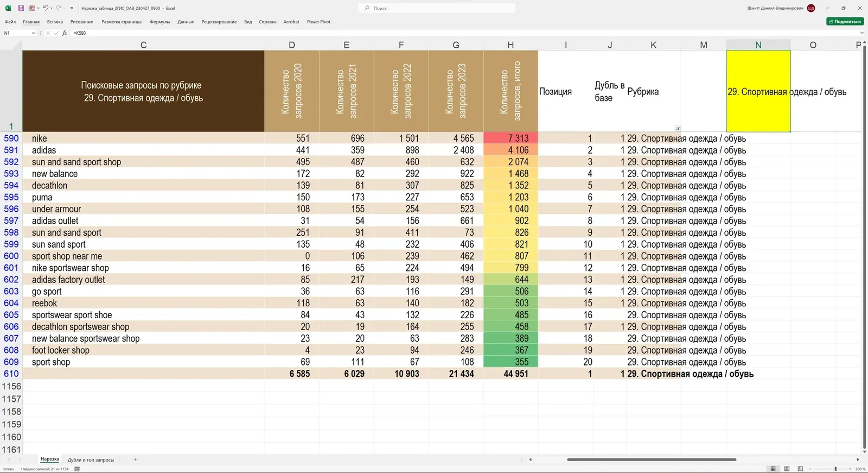
Task: Open the Рецензирование ribbon tab
Action: click(x=219, y=22)
